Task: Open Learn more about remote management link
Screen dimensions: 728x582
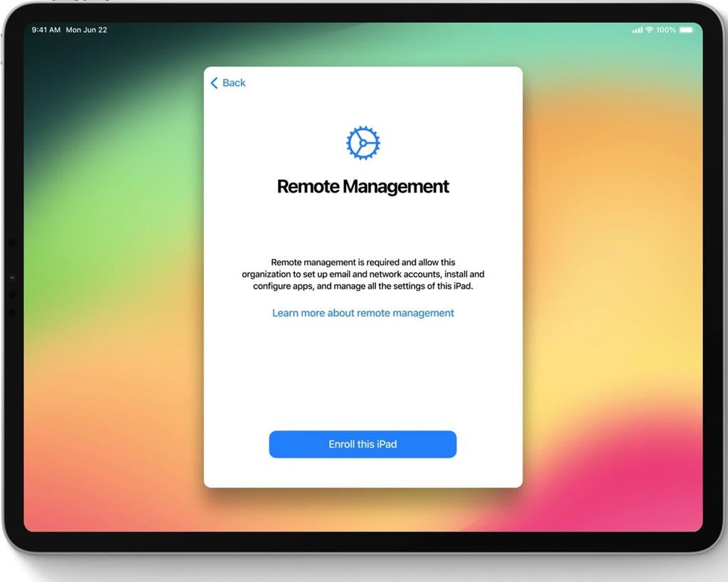Action: tap(363, 313)
